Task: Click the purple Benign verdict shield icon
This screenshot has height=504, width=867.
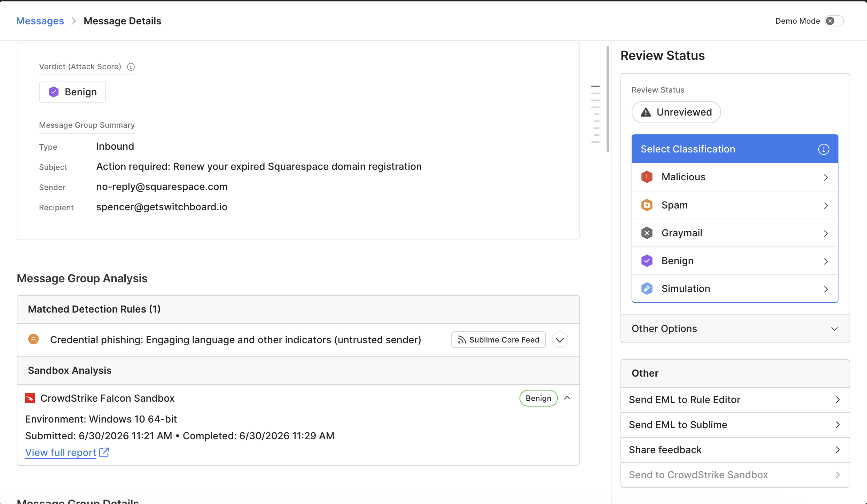Action: click(54, 92)
